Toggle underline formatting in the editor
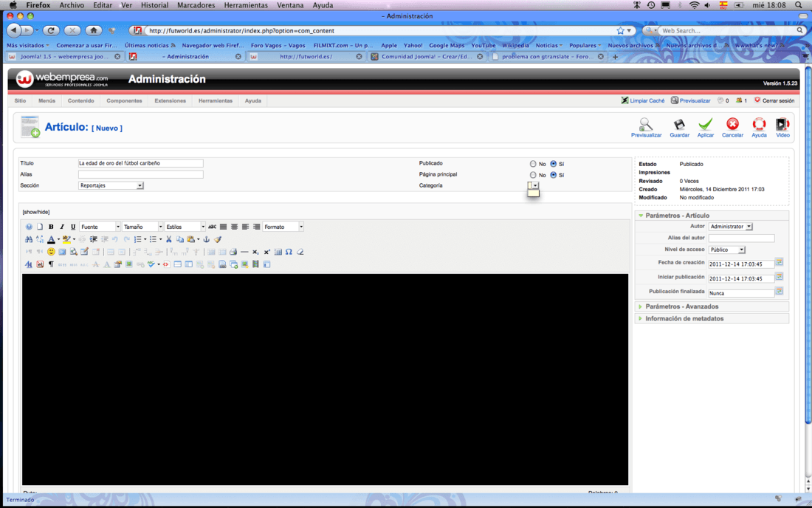 [x=73, y=227]
